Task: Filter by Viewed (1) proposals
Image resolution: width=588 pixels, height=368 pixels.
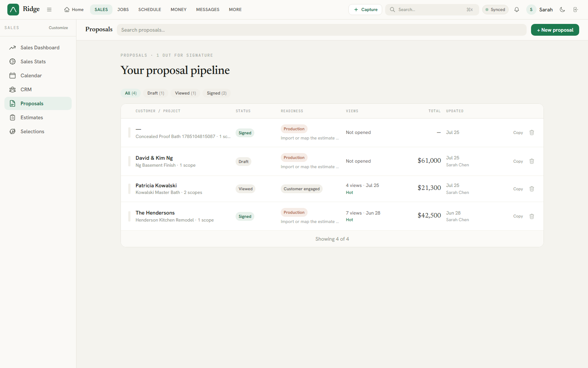Action: [x=186, y=93]
